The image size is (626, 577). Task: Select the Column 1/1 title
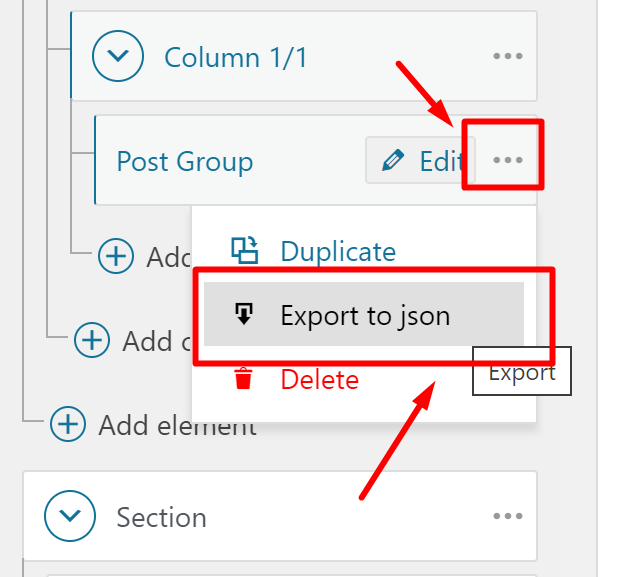(x=236, y=58)
